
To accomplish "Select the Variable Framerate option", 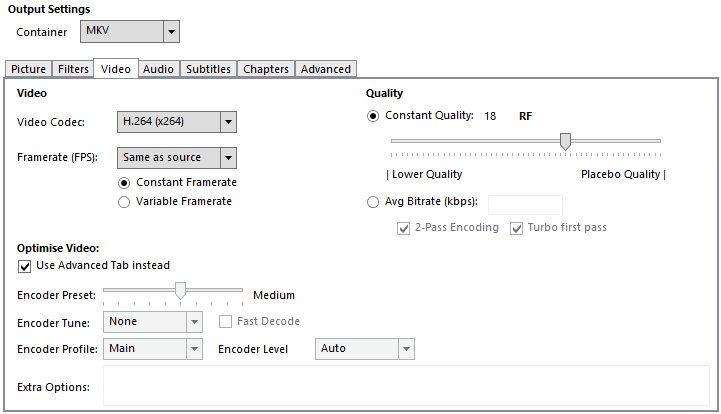I will coord(124,202).
